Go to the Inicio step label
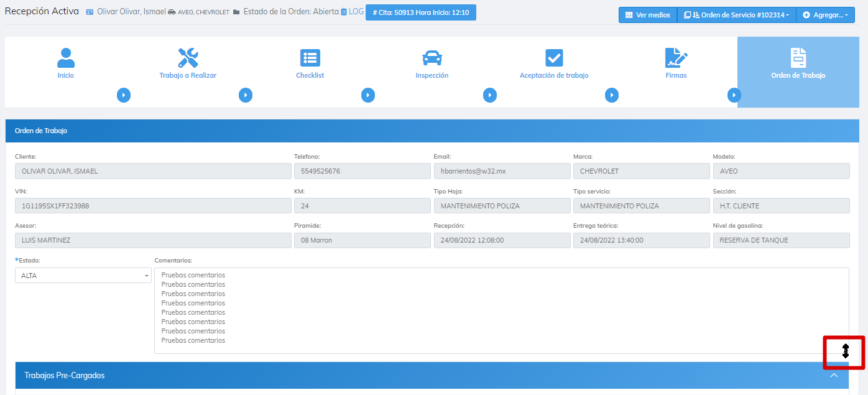The width and height of the screenshot is (868, 395). [x=66, y=75]
